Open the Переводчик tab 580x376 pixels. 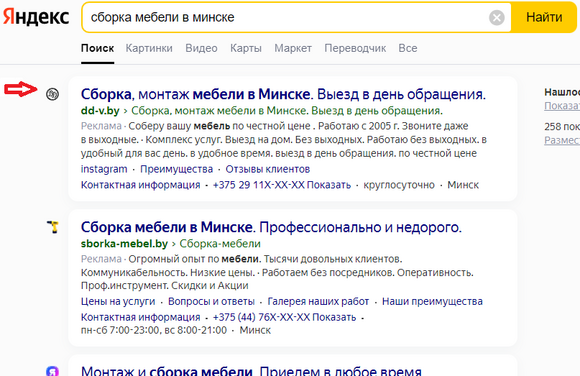click(x=355, y=48)
